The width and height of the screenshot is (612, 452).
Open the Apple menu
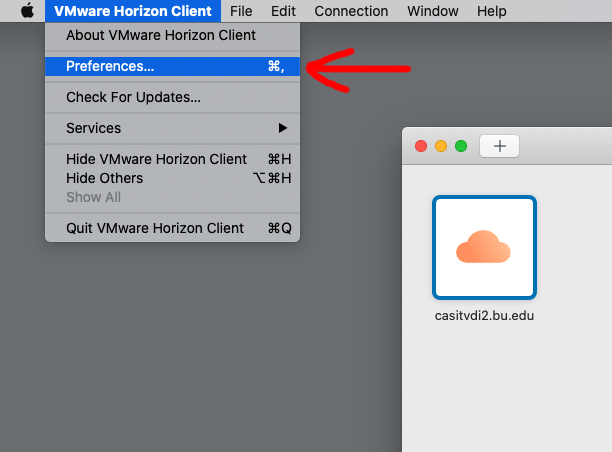point(27,11)
